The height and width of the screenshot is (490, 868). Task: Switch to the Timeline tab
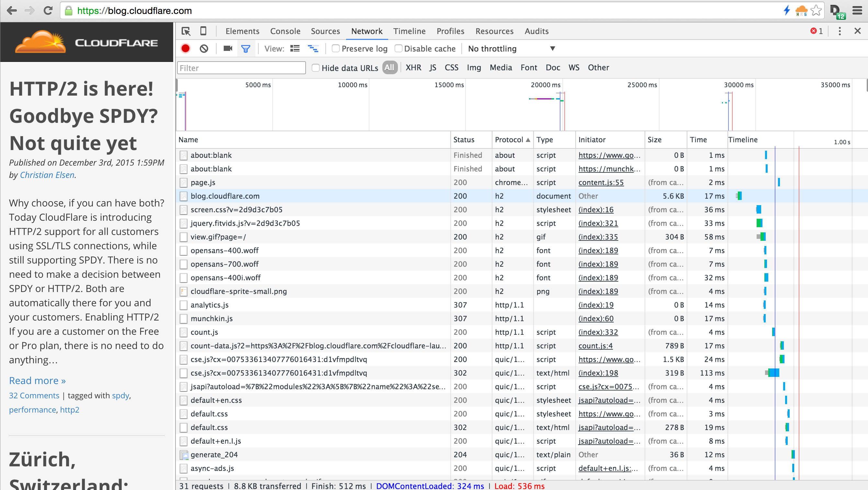409,31
